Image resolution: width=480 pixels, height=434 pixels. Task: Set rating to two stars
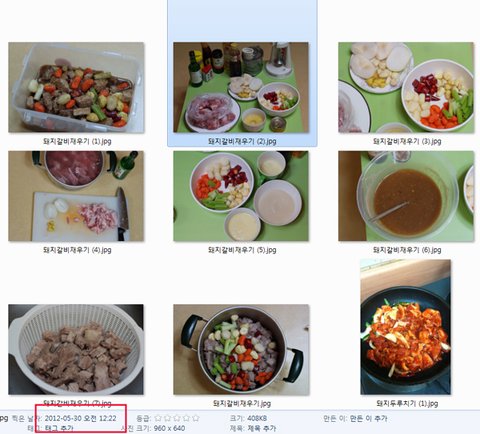pos(168,418)
